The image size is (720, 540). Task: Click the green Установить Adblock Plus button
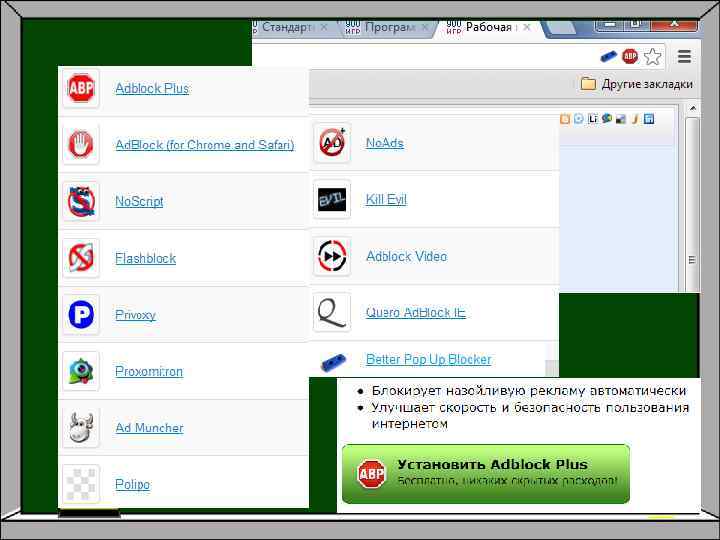coord(486,473)
